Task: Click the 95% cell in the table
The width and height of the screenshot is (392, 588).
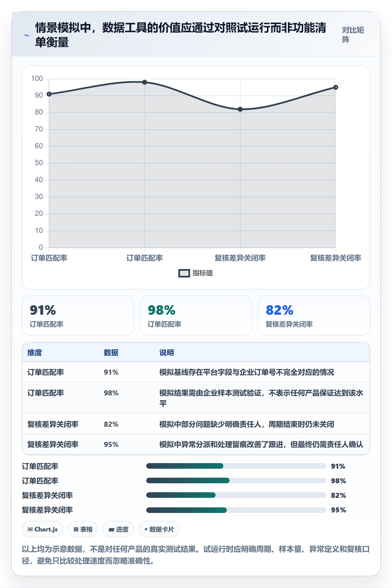Action: tap(111, 444)
